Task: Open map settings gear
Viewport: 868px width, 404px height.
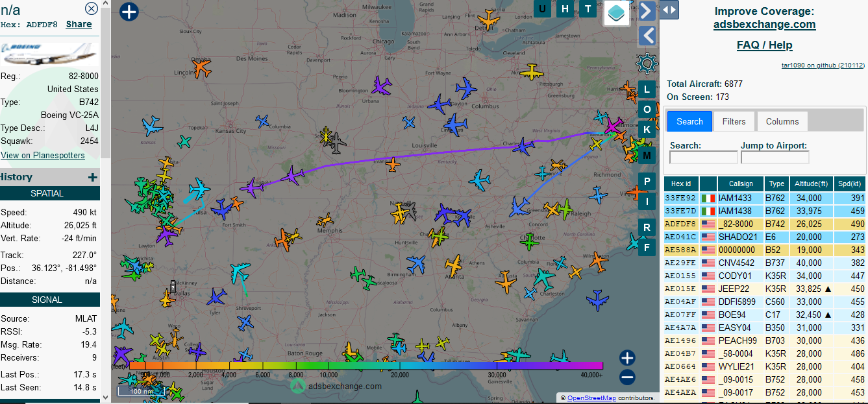Action: point(647,64)
